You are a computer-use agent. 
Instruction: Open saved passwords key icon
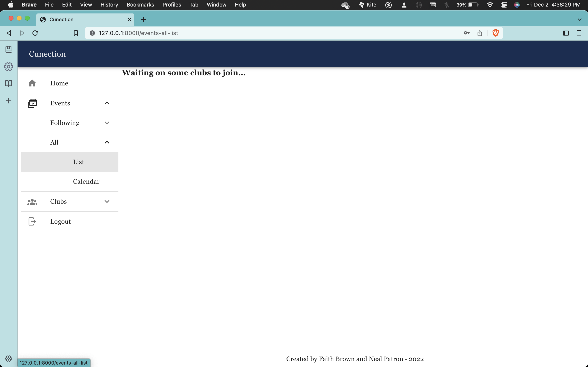pyautogui.click(x=467, y=33)
